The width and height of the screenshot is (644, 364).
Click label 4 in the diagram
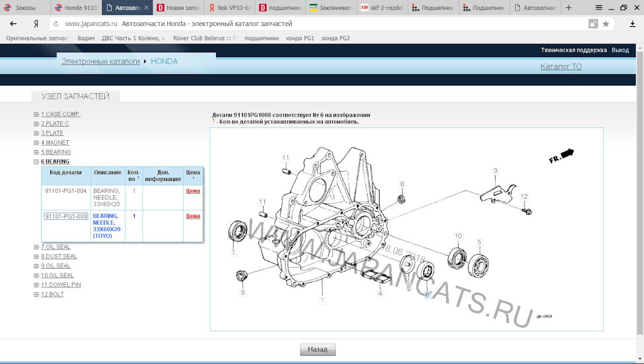coord(380,294)
